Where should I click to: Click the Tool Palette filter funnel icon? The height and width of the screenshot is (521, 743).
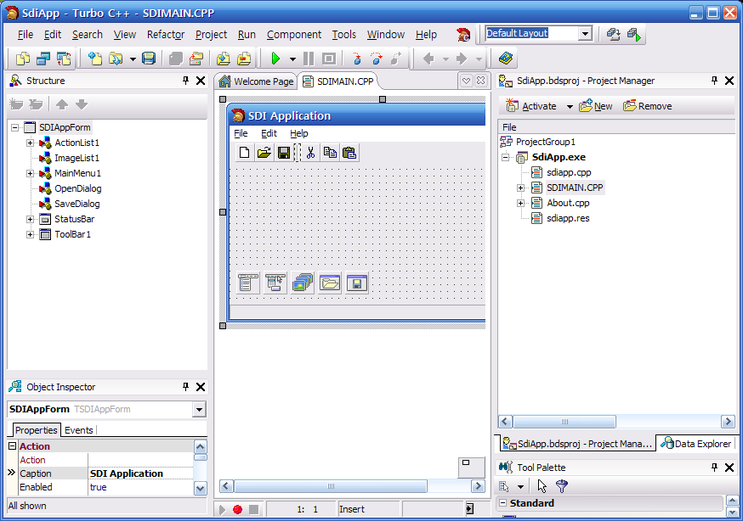pos(562,486)
